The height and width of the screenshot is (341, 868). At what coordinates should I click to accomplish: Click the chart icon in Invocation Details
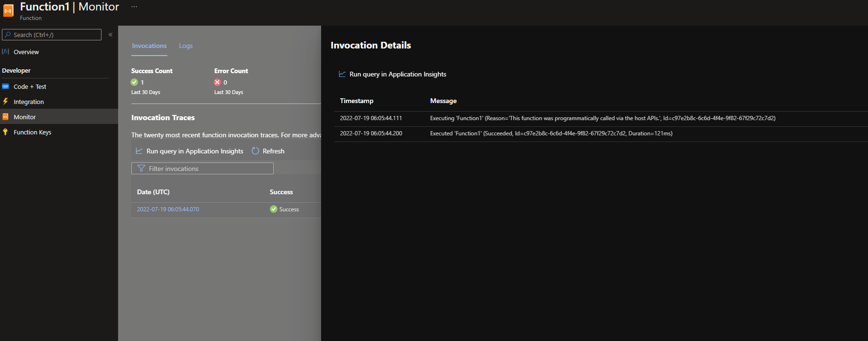(342, 74)
